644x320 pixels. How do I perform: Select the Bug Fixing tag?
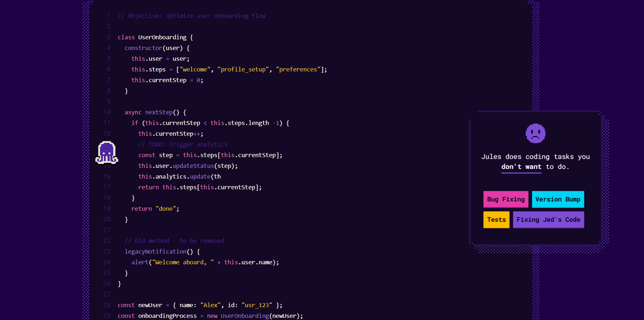pyautogui.click(x=506, y=199)
